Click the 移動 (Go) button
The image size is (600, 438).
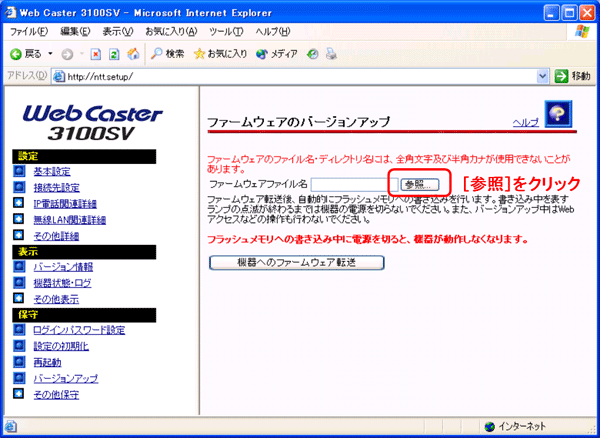tap(572, 77)
